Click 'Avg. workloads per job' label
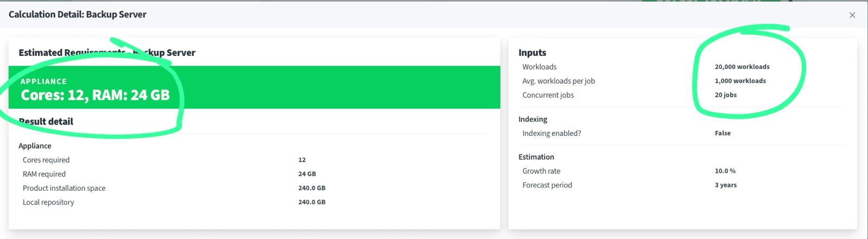The height and width of the screenshot is (239, 868). (559, 81)
